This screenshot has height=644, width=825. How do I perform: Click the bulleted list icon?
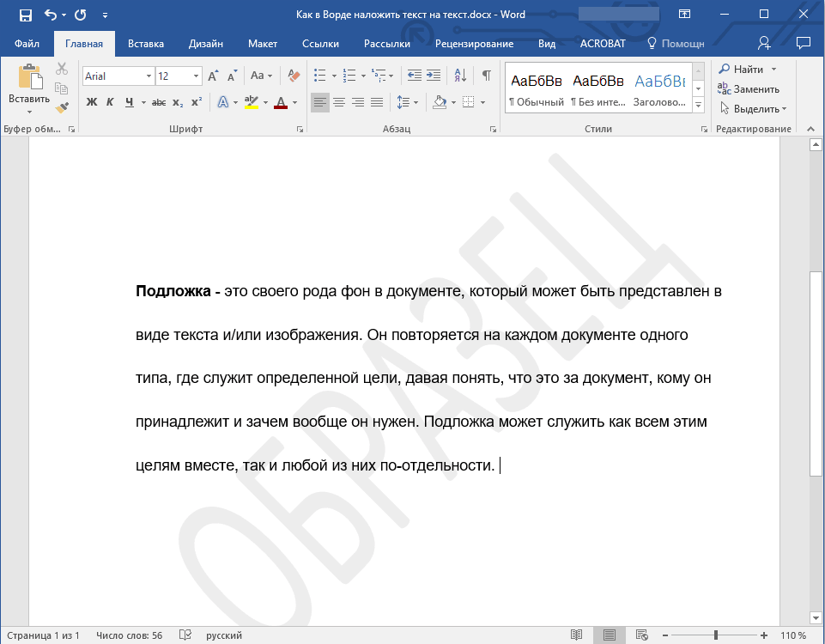pyautogui.click(x=320, y=76)
